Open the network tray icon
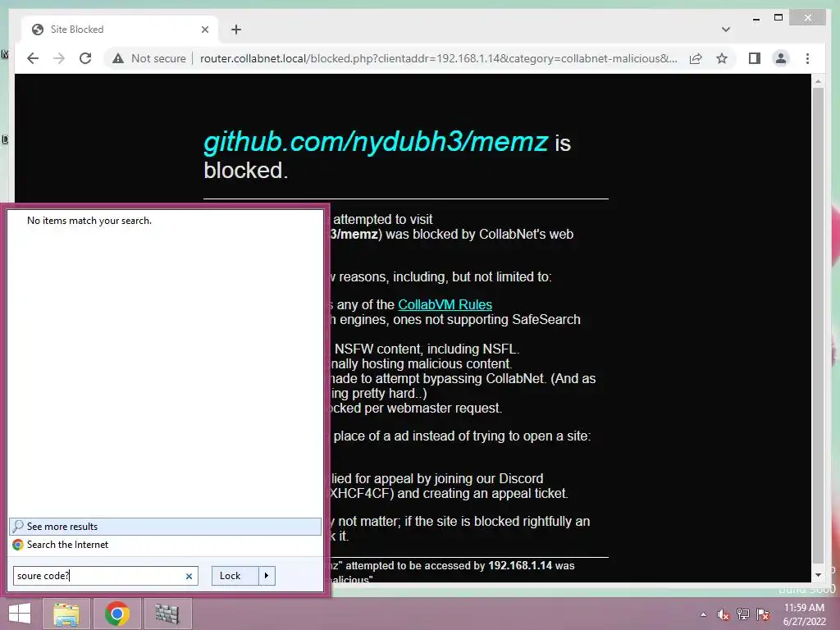840x630 pixels. (743, 614)
